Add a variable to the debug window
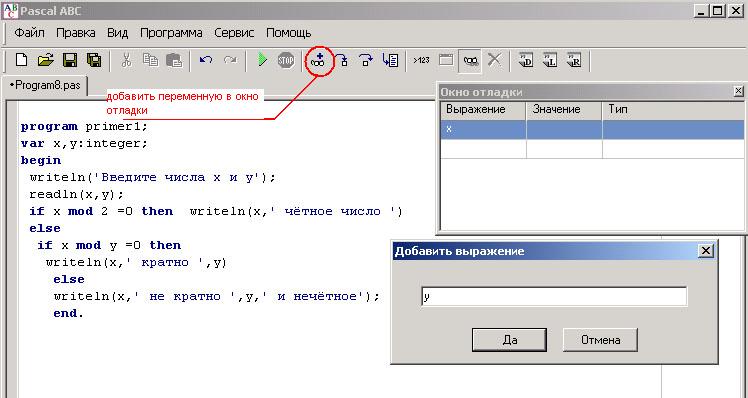 (x=318, y=61)
